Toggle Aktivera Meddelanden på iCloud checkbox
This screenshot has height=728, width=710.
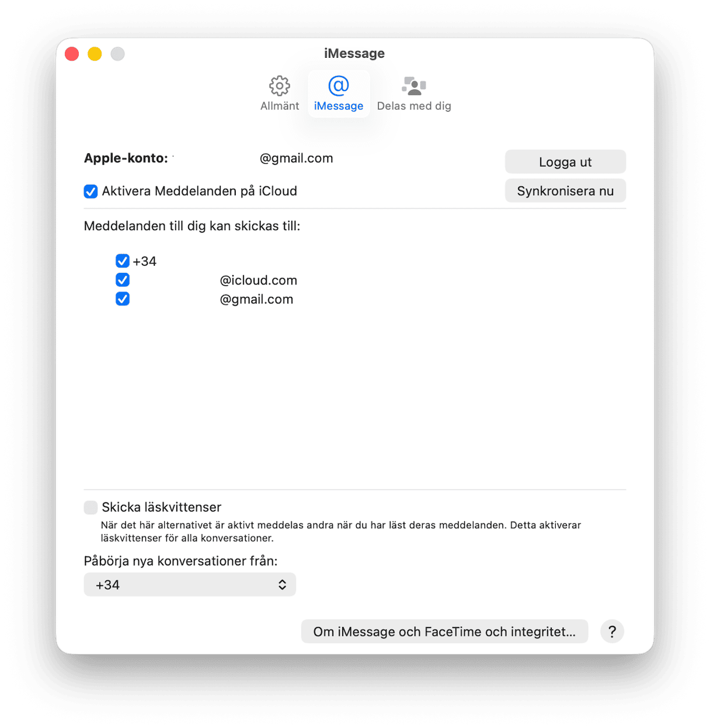91,191
